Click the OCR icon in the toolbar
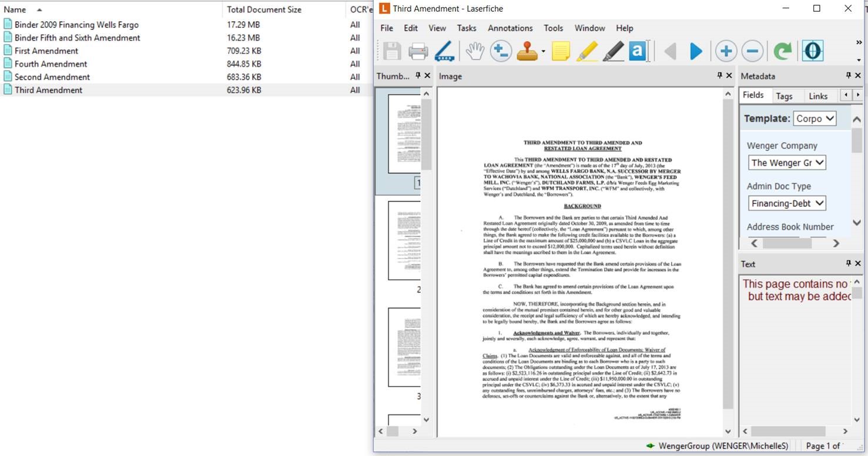 coord(812,51)
